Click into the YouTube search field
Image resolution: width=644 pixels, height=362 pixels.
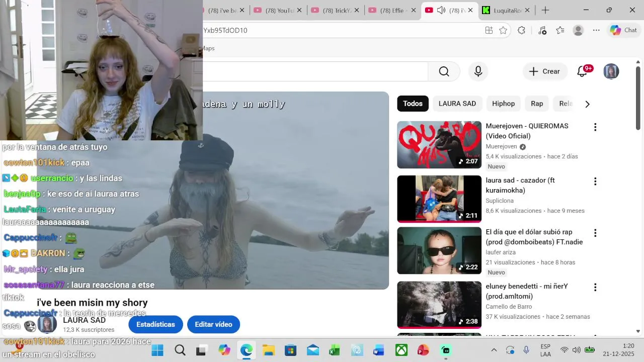pos(315,71)
